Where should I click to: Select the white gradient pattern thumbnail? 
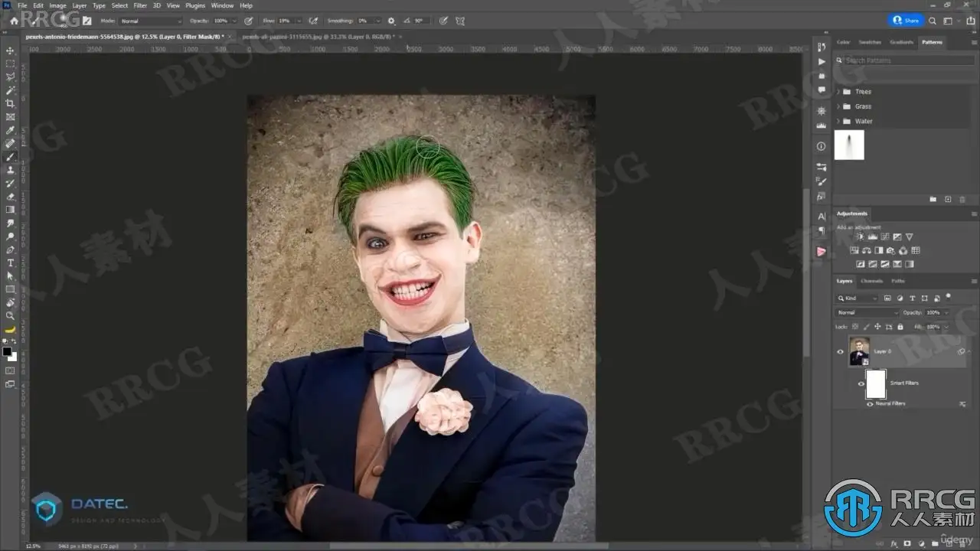850,145
